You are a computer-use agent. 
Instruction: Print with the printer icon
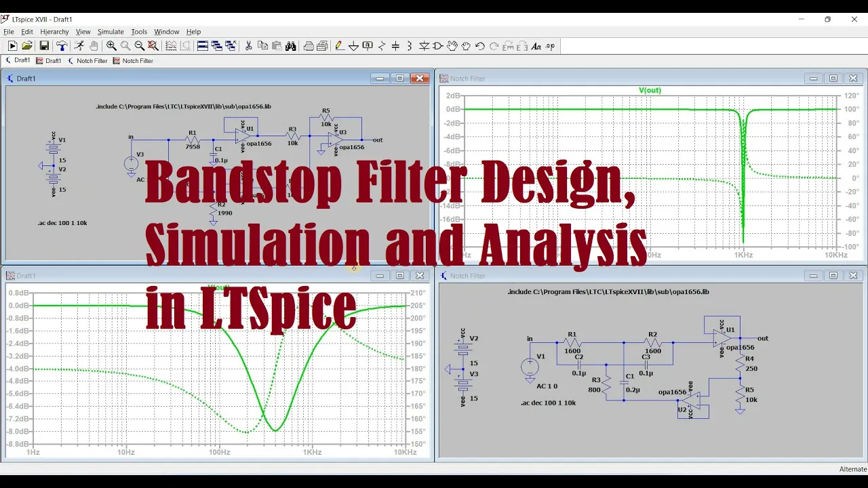click(x=309, y=46)
